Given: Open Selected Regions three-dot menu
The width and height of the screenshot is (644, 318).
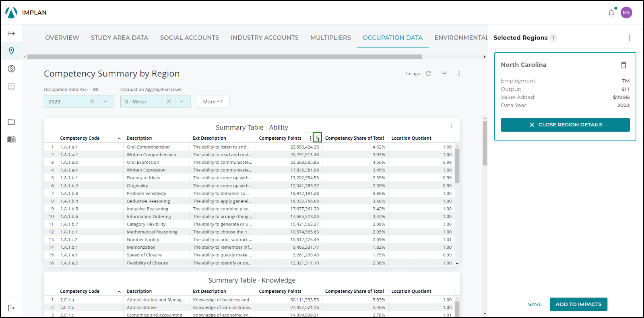Looking at the screenshot, I should (630, 38).
